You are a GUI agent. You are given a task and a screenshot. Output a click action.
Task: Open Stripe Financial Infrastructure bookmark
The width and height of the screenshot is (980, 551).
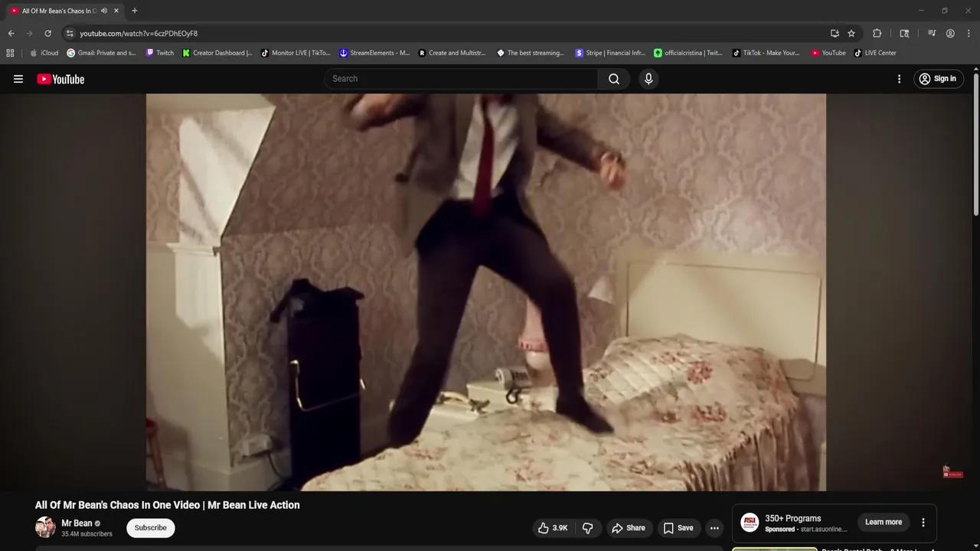(610, 53)
